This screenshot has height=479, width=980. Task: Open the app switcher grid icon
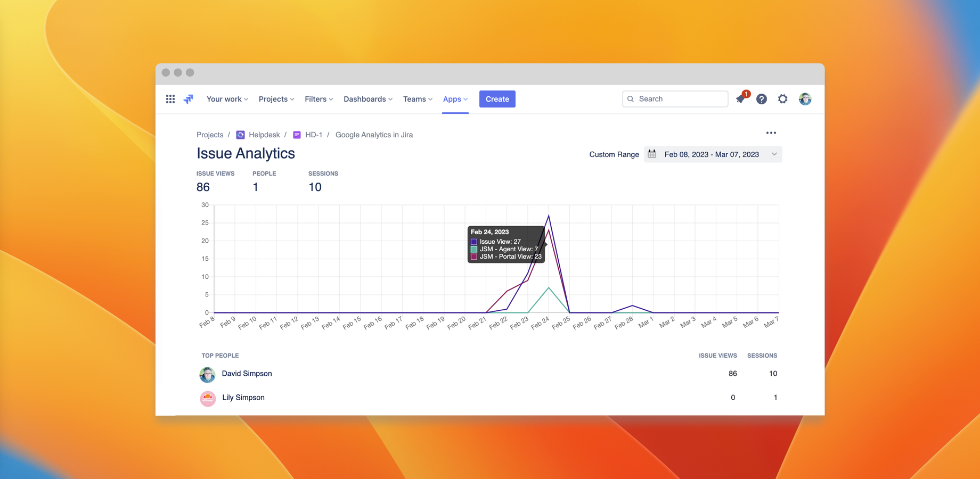tap(170, 99)
